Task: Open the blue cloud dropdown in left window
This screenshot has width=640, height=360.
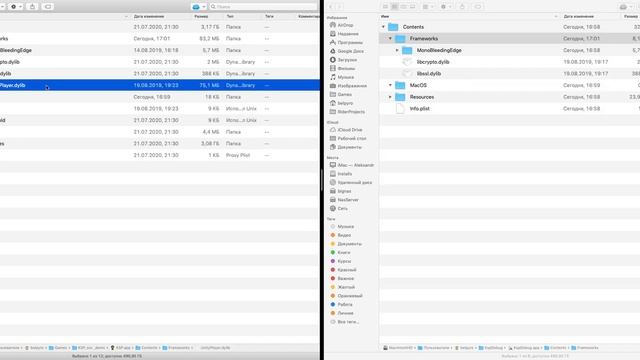Action: pos(199,7)
